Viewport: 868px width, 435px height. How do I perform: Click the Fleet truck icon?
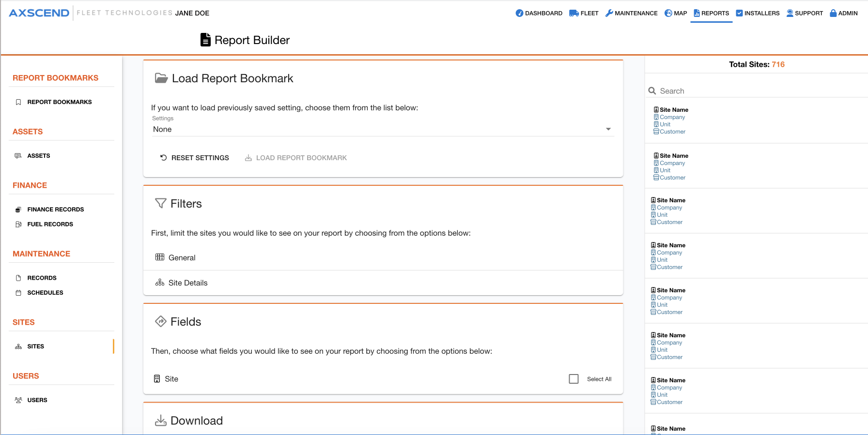point(573,13)
